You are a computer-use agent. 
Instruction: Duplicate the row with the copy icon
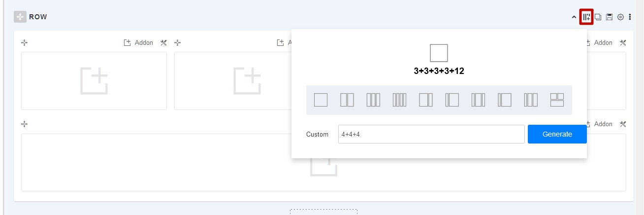point(598,17)
